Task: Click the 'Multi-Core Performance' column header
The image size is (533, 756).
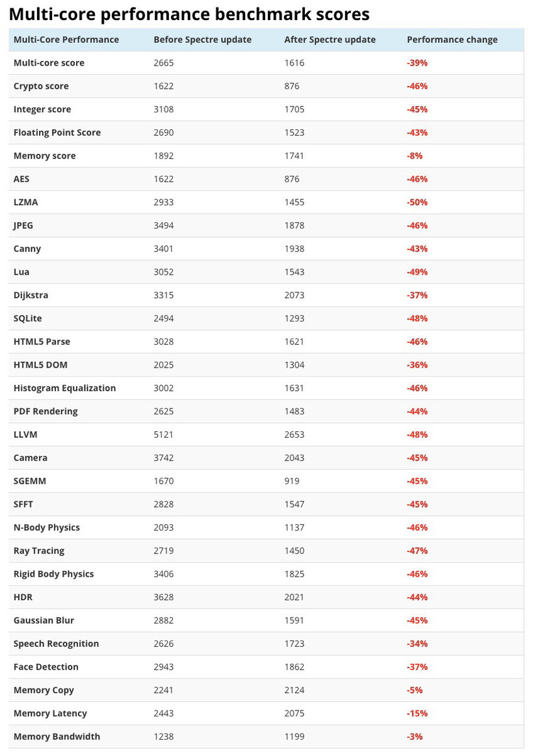Action: click(66, 40)
